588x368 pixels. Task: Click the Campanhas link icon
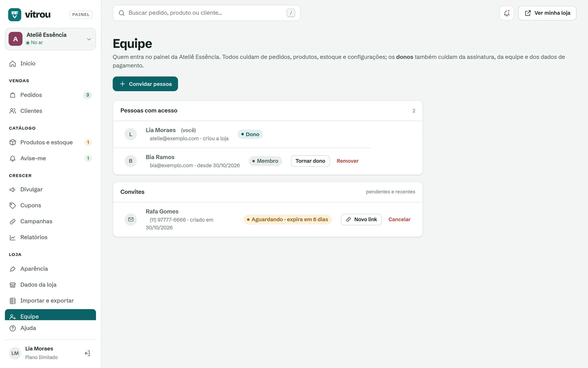(x=13, y=221)
